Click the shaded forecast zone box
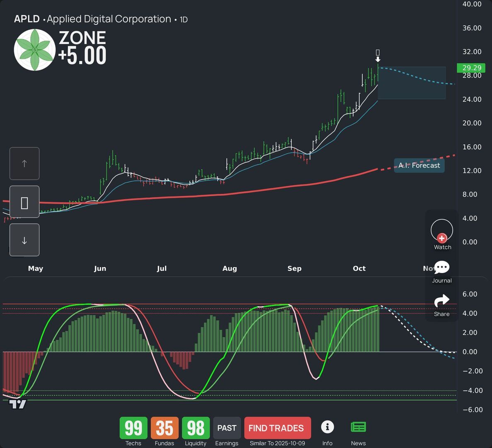The height and width of the screenshot is (448, 492). click(x=412, y=83)
